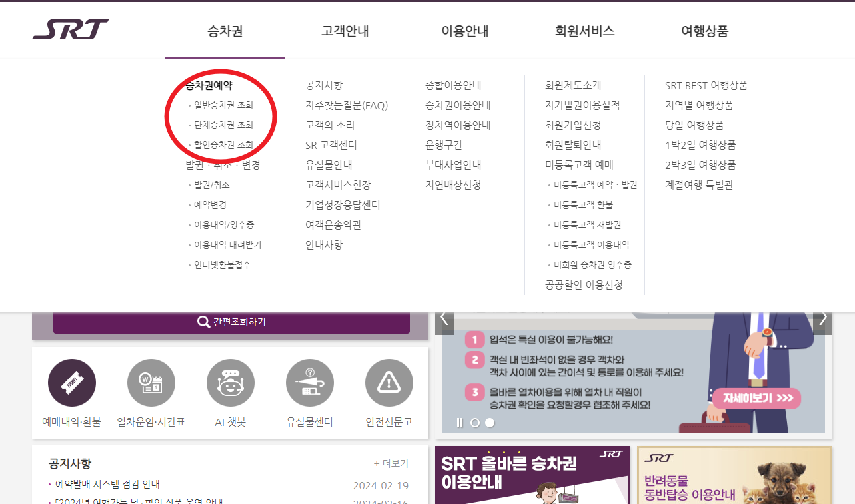The width and height of the screenshot is (855, 504).
Task: Select 승차권예약 submenu heading
Action: 209,85
